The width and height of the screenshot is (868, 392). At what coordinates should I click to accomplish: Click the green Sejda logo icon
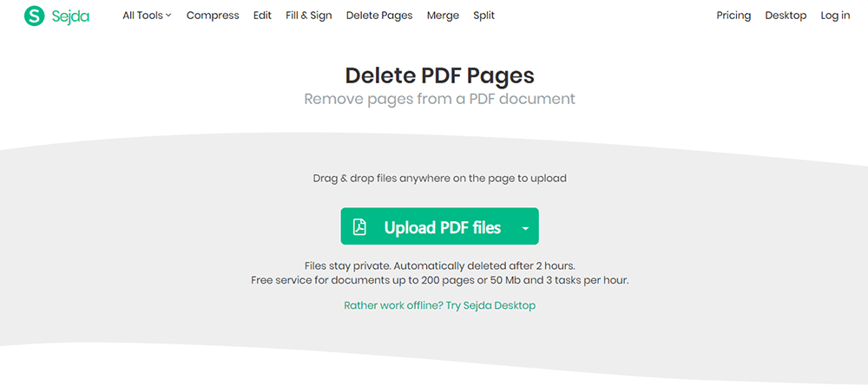[x=34, y=16]
